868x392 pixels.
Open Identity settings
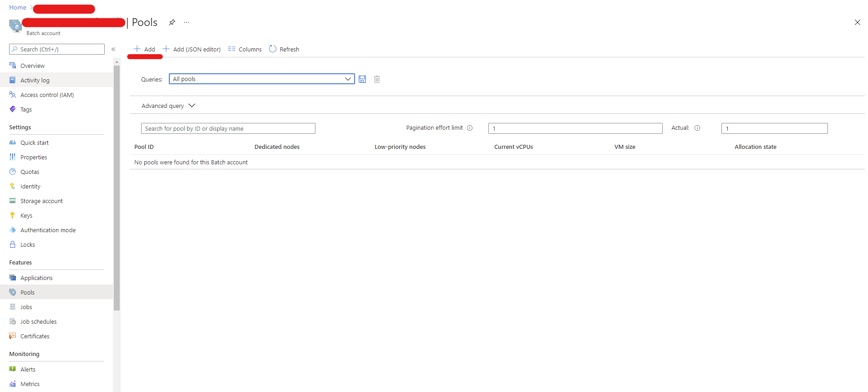pyautogui.click(x=56, y=186)
